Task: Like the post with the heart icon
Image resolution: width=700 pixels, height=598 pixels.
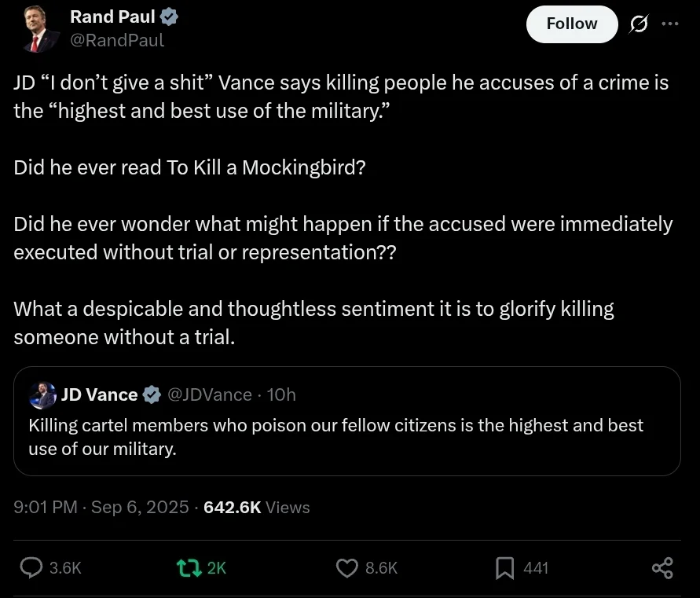Action: [346, 567]
